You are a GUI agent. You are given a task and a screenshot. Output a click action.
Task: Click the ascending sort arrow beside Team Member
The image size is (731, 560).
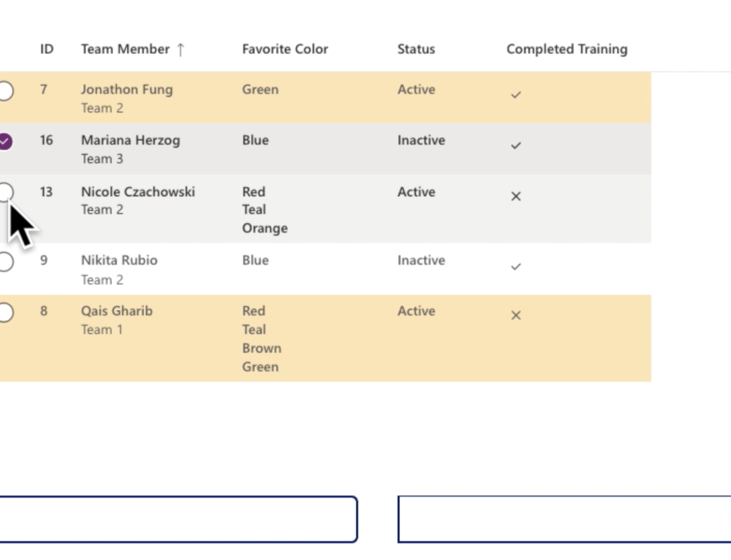pyautogui.click(x=180, y=49)
